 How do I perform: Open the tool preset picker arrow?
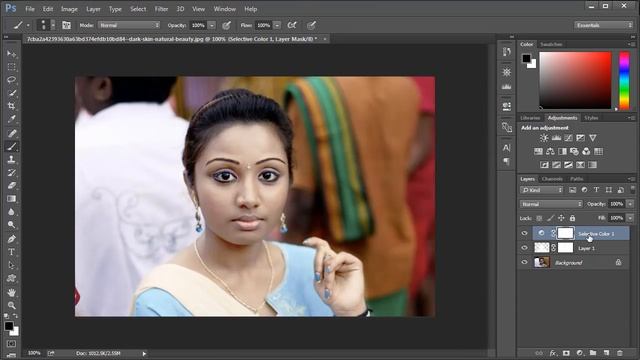point(28,25)
